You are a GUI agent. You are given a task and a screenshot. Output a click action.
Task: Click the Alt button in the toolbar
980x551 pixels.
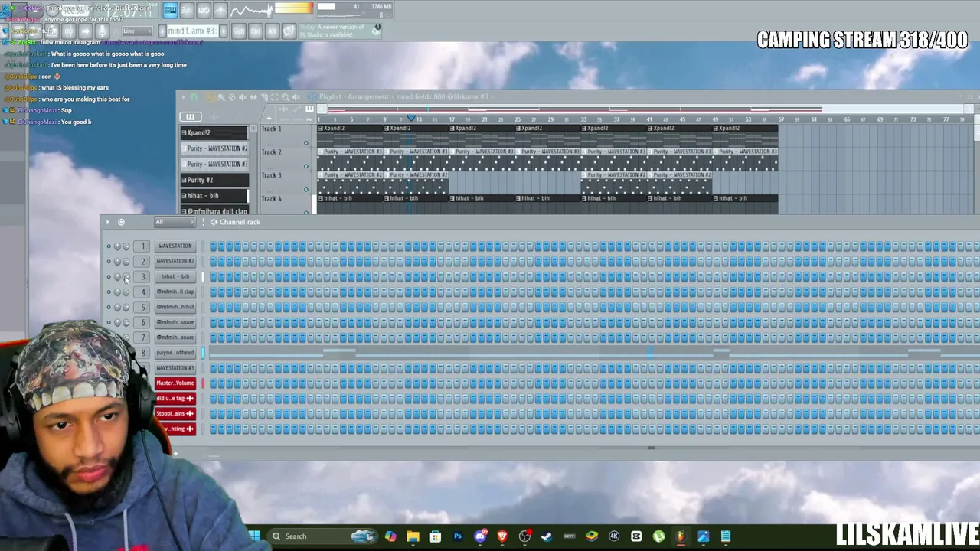[x=272, y=31]
